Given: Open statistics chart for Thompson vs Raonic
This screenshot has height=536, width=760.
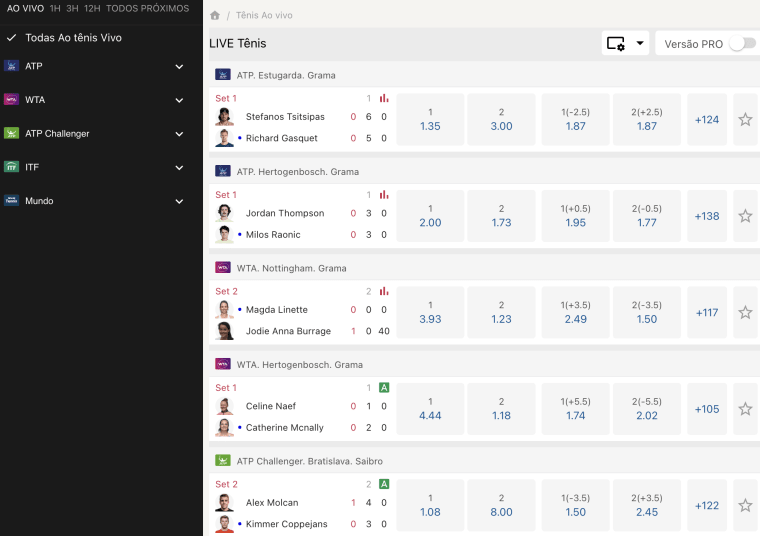Looking at the screenshot, I should [x=384, y=195].
